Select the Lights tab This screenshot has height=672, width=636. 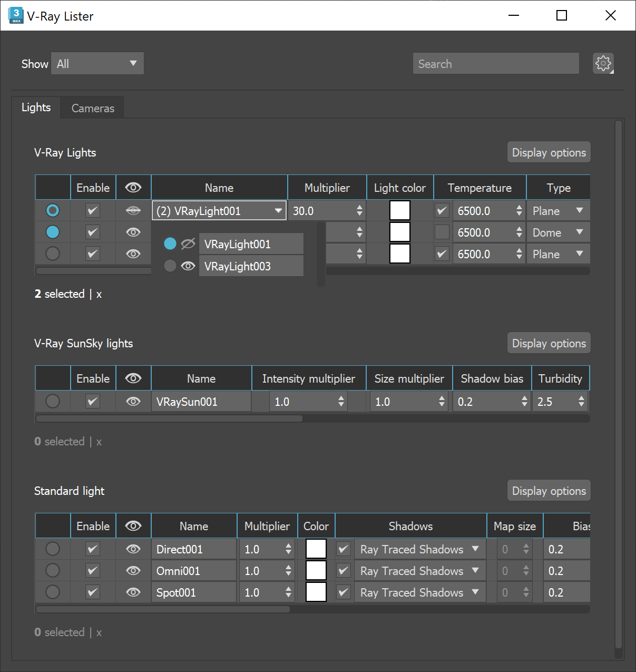click(35, 107)
